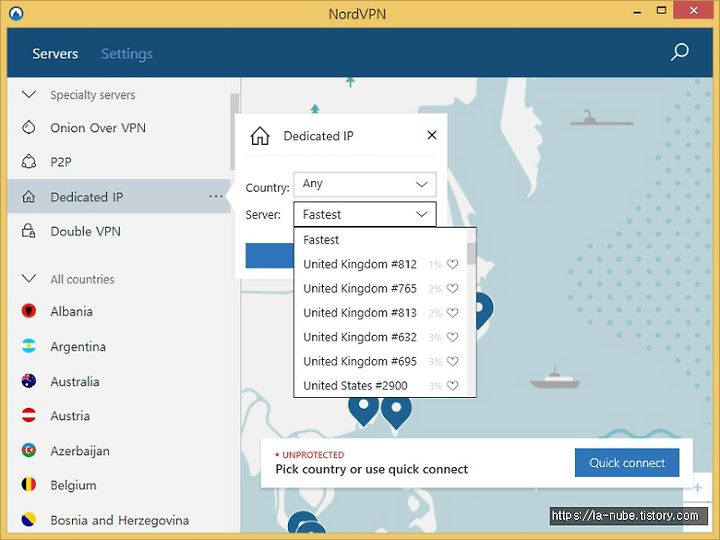Select Albania in country list

tap(72, 311)
